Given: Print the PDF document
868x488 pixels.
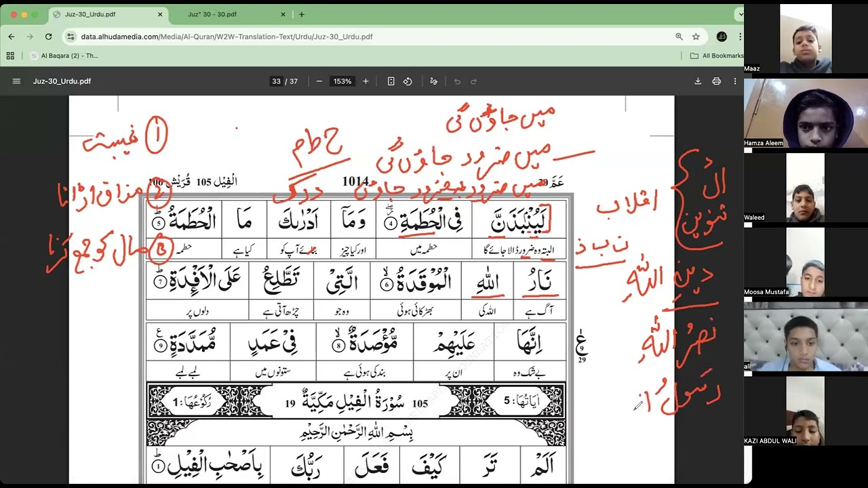Looking at the screenshot, I should (x=716, y=81).
